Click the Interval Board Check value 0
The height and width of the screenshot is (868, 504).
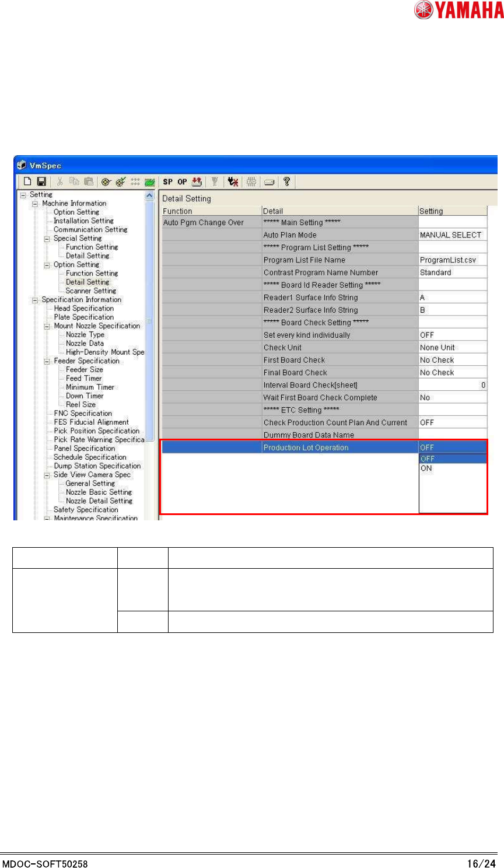453,385
